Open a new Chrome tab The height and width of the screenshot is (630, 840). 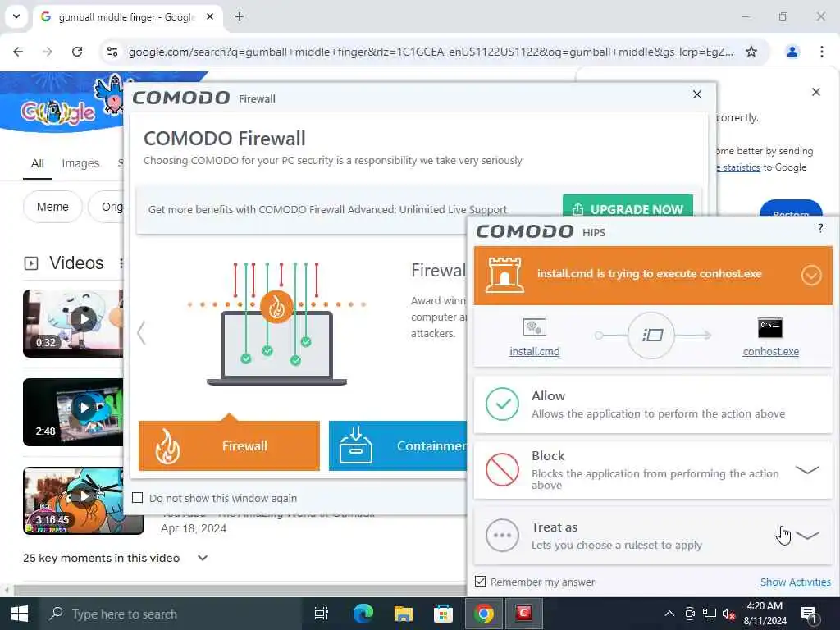point(240,16)
